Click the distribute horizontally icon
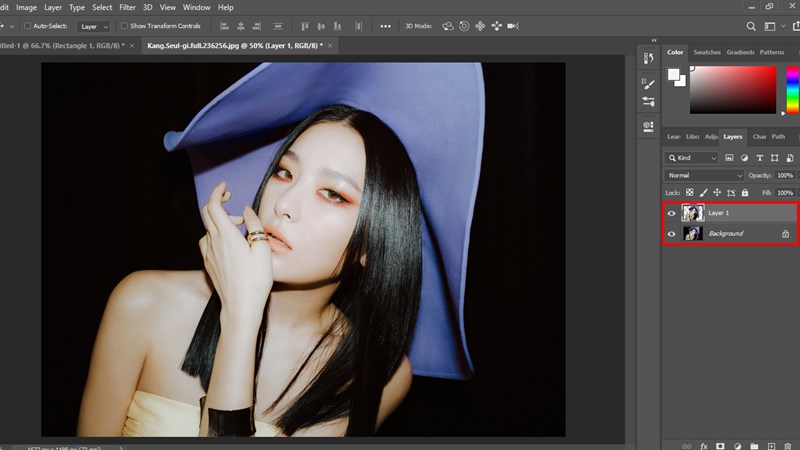The width and height of the screenshot is (800, 450). 359,26
